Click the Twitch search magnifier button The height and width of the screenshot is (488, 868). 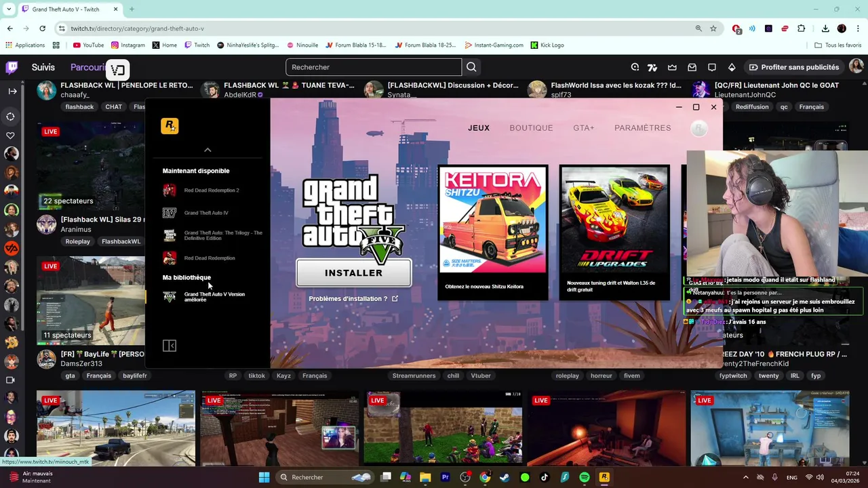471,67
